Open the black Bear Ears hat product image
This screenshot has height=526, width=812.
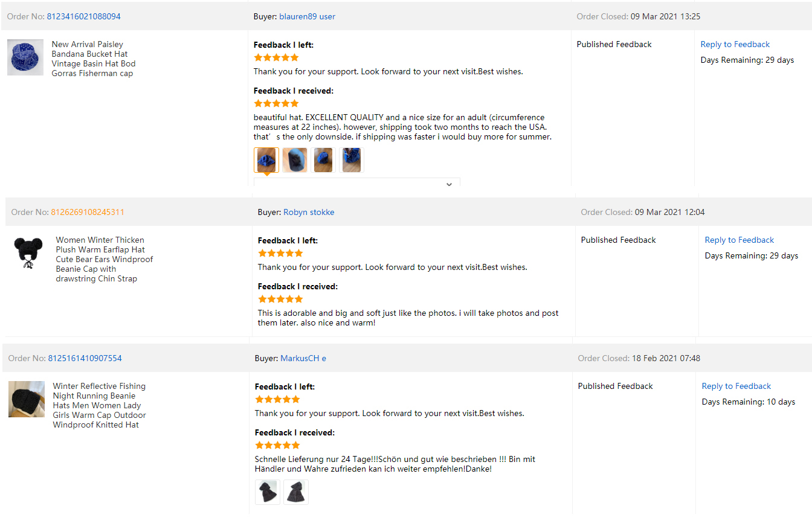[x=28, y=253]
